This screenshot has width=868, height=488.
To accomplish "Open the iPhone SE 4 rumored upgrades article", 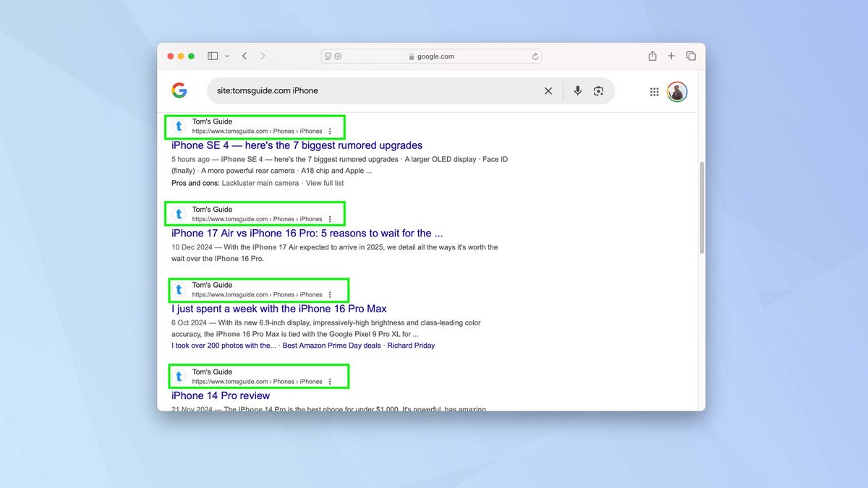I will [297, 145].
